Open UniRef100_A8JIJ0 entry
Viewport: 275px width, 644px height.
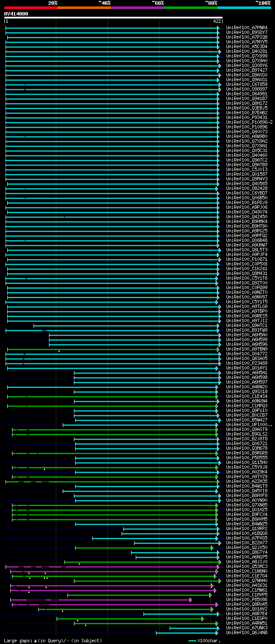tap(247, 562)
